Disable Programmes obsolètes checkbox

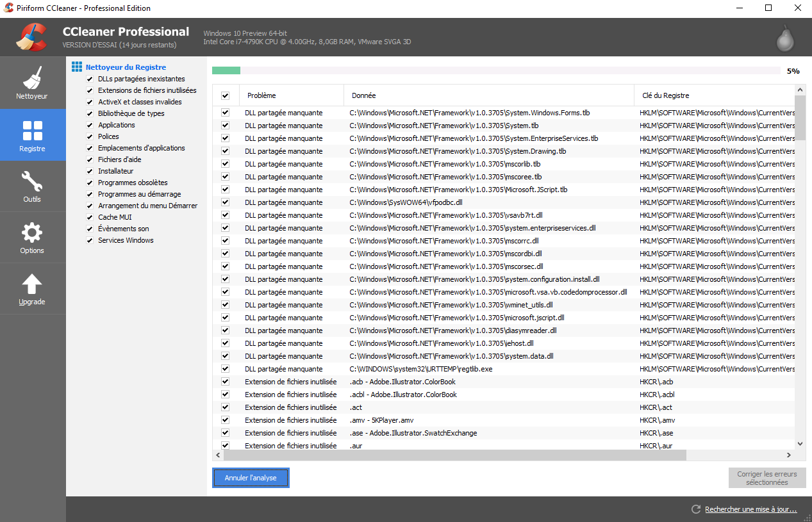click(90, 183)
